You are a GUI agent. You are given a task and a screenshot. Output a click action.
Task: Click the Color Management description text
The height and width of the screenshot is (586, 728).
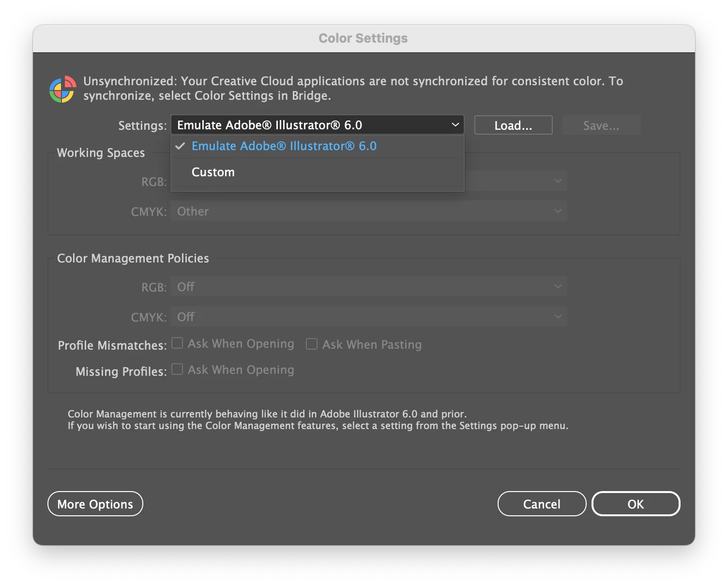(x=318, y=420)
